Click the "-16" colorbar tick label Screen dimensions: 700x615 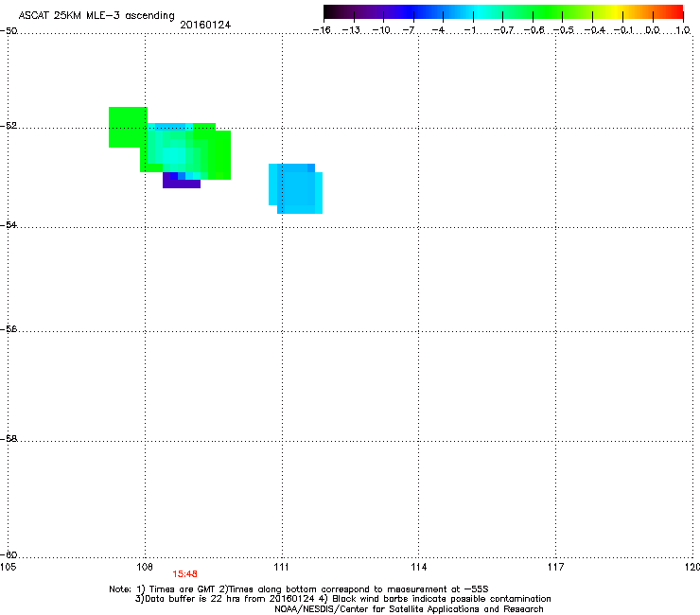tap(322, 30)
